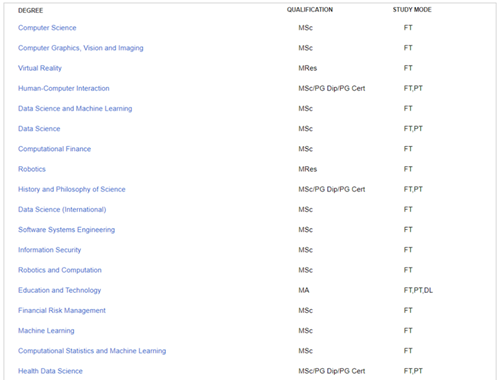Click Data Science and Machine Learning link
Image resolution: width=500 pixels, height=380 pixels.
[x=75, y=109]
